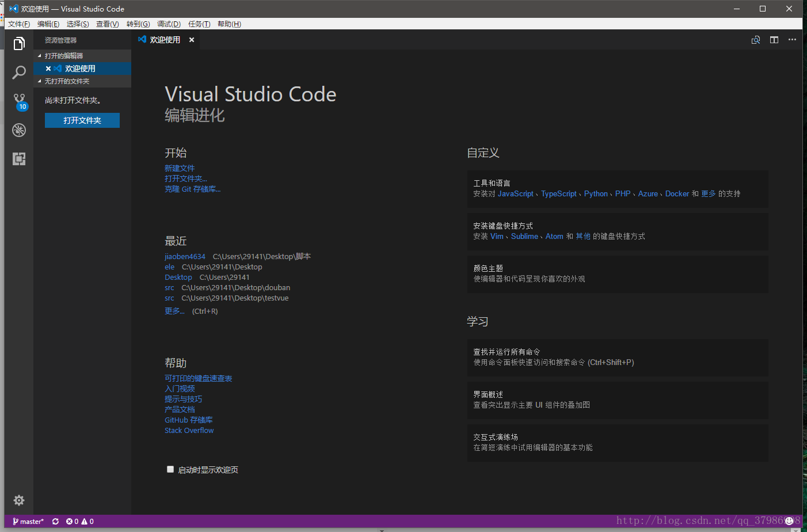Open the 入门视频 link
Screen dimensions: 807x532
coord(180,389)
